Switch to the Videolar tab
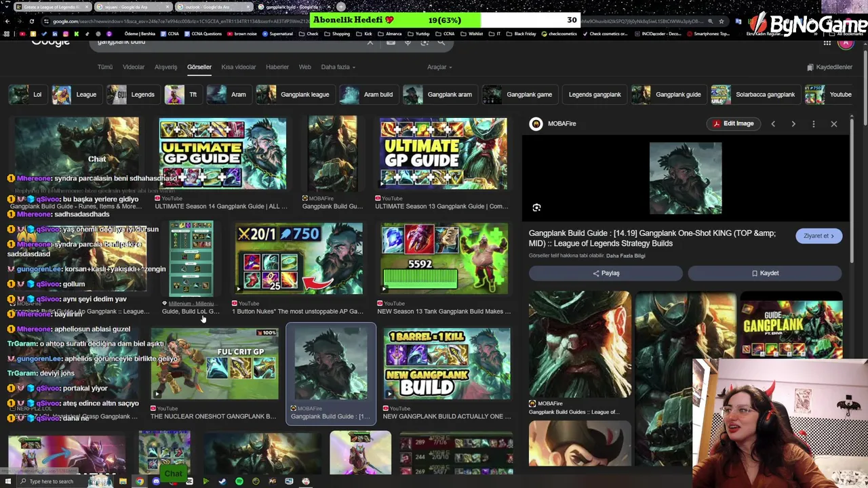This screenshot has height=488, width=868. pyautogui.click(x=134, y=67)
